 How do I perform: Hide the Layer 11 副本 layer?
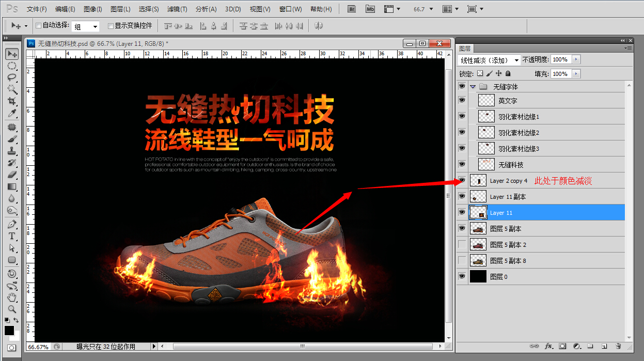click(x=462, y=197)
